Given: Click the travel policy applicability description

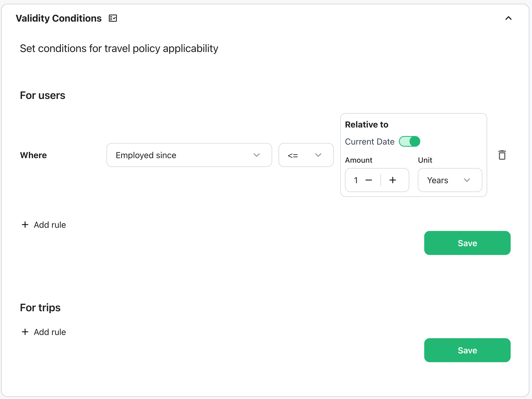Looking at the screenshot, I should (119, 49).
